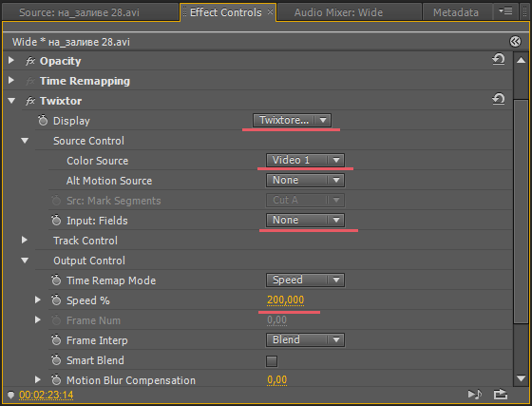Switch to the Source tab
532x406 pixels.
click(x=90, y=12)
